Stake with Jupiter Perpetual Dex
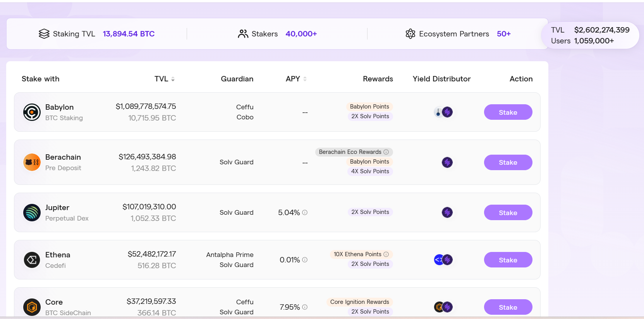Viewport: 644px width, 319px height. pyautogui.click(x=508, y=212)
